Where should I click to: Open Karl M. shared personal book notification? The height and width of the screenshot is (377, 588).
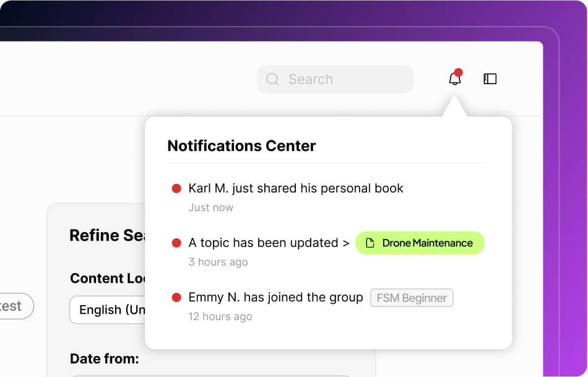(x=296, y=188)
